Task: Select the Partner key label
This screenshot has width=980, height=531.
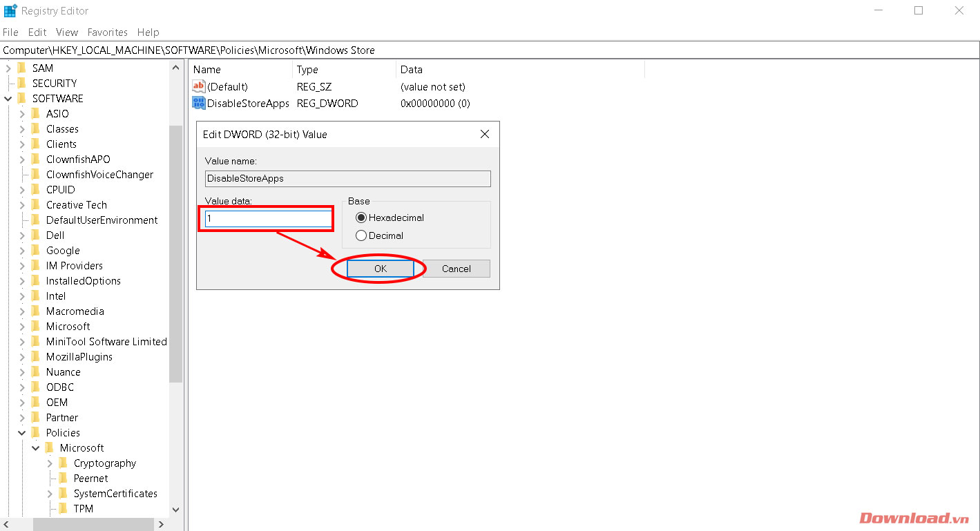Action: tap(62, 418)
